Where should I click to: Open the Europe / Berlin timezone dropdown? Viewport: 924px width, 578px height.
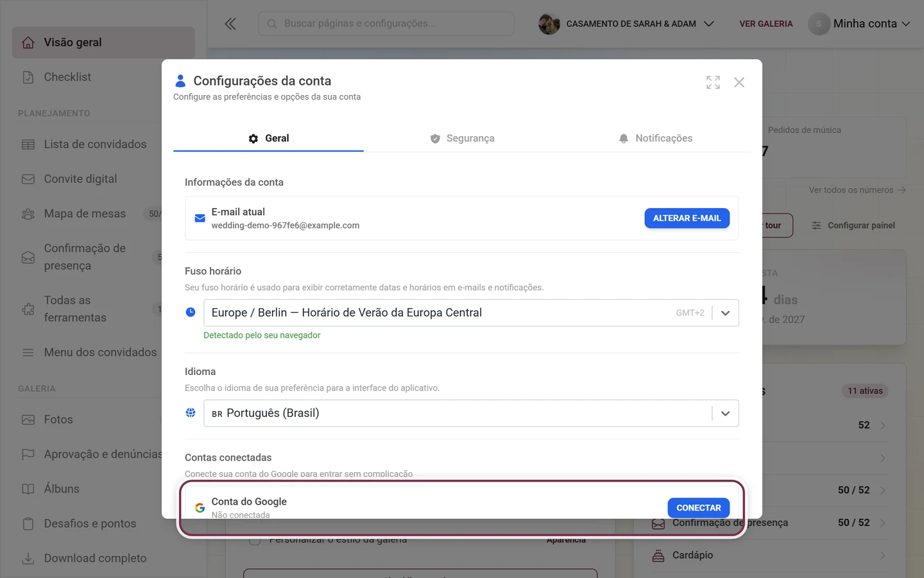471,313
